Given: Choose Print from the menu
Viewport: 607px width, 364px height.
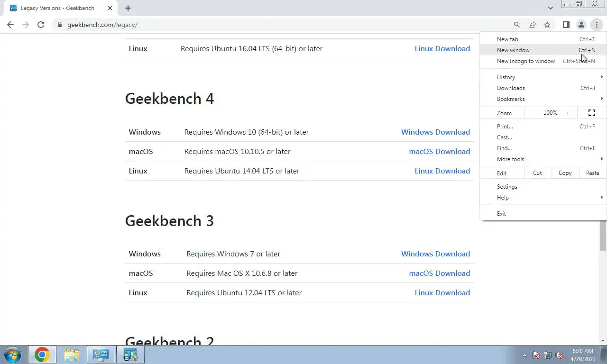Looking at the screenshot, I should pyautogui.click(x=543, y=127).
